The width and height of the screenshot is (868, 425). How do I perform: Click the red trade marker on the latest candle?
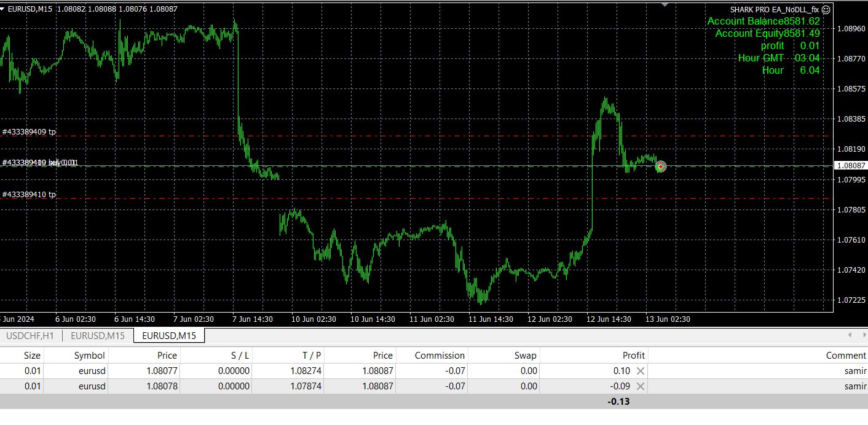pos(660,166)
